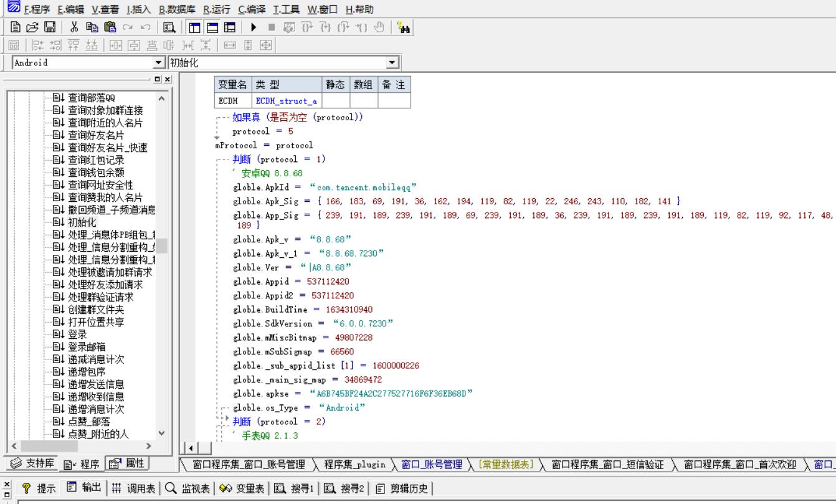Open the F.程序 menu
This screenshot has height=504, width=836.
[x=37, y=9]
